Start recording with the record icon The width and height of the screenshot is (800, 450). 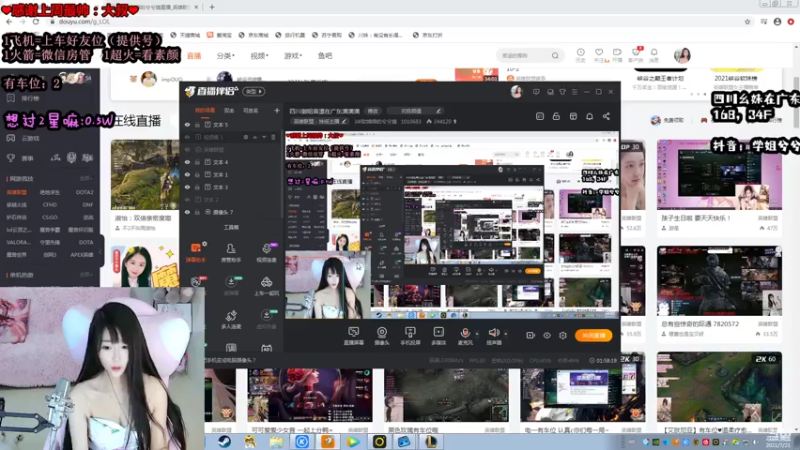(530, 335)
